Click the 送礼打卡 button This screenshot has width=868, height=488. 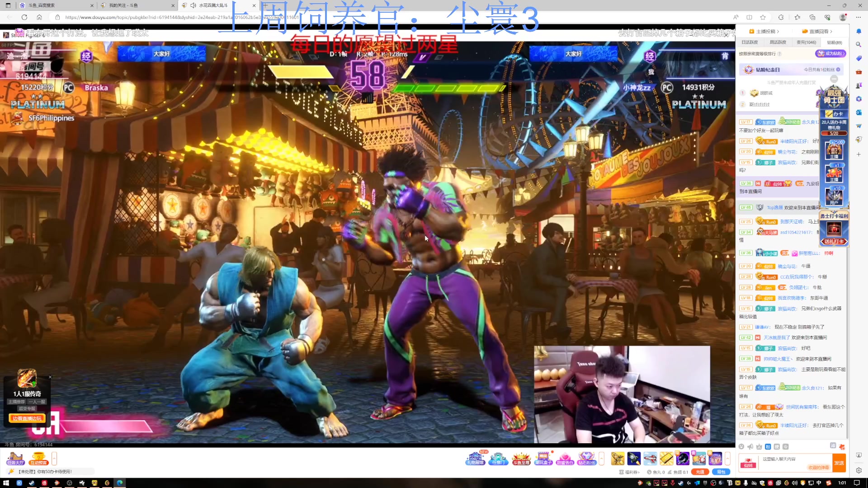tap(834, 241)
